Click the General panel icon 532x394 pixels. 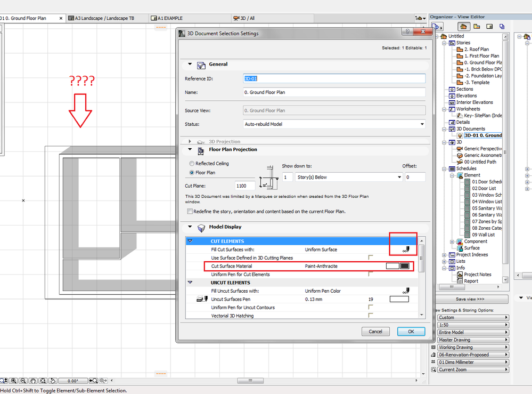201,65
